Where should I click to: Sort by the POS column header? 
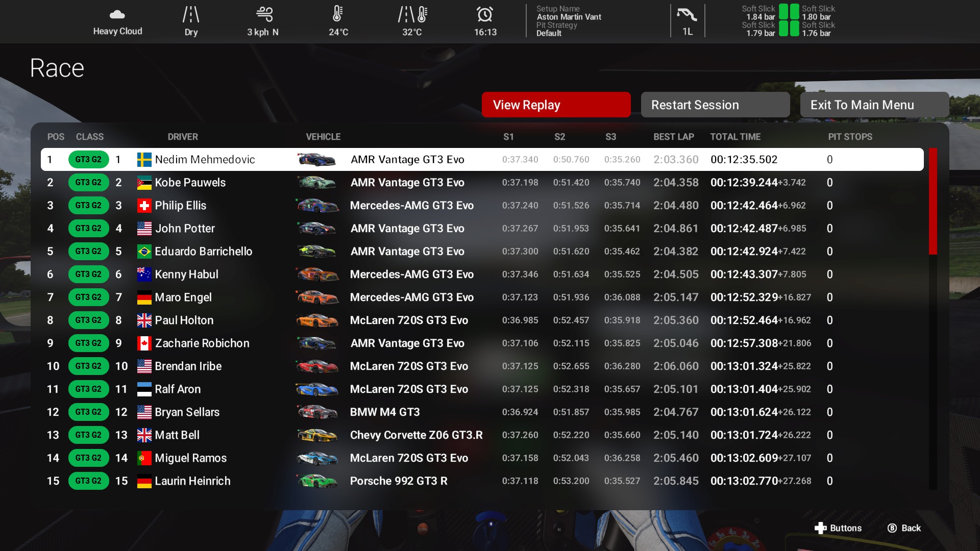pos(56,137)
